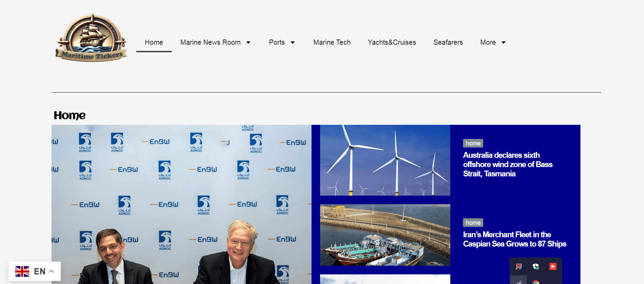Open the Marine News Room menu

click(x=210, y=42)
